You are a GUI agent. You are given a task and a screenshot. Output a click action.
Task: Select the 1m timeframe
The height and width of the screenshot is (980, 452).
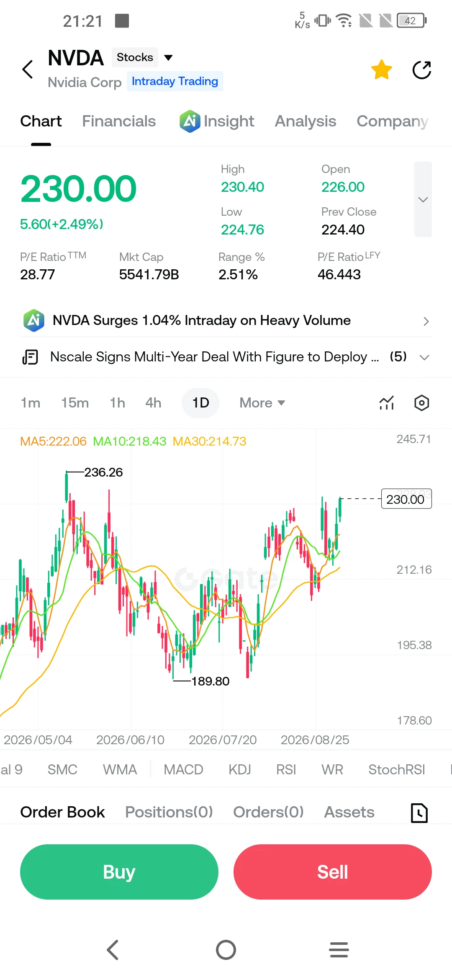click(31, 403)
